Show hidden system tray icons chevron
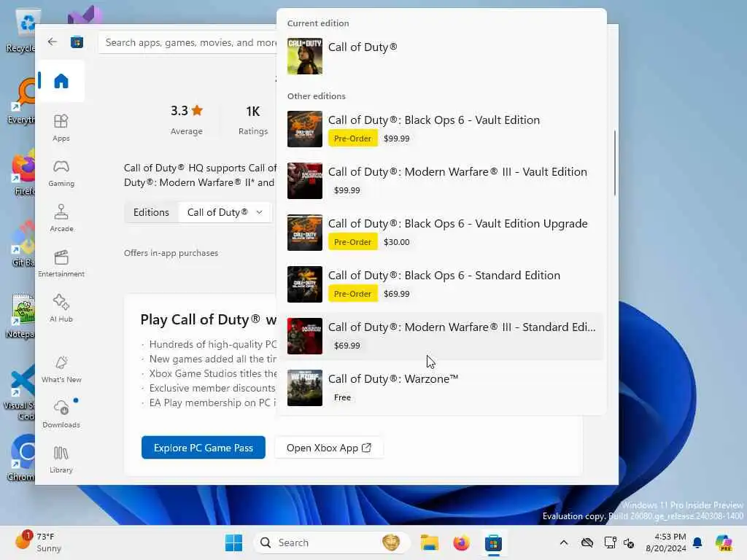Viewport: 747px width, 560px height. point(564,542)
